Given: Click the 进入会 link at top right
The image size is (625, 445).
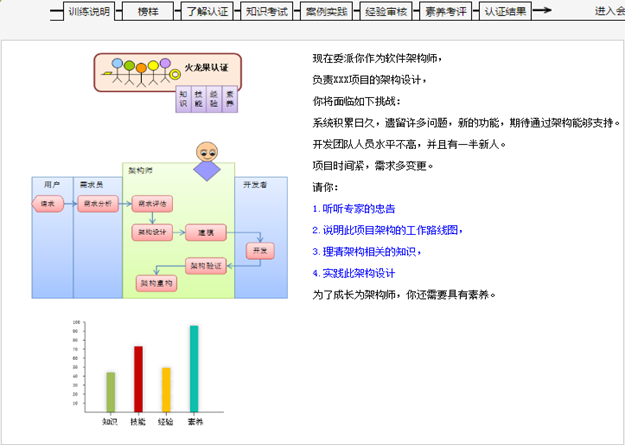Looking at the screenshot, I should [608, 12].
